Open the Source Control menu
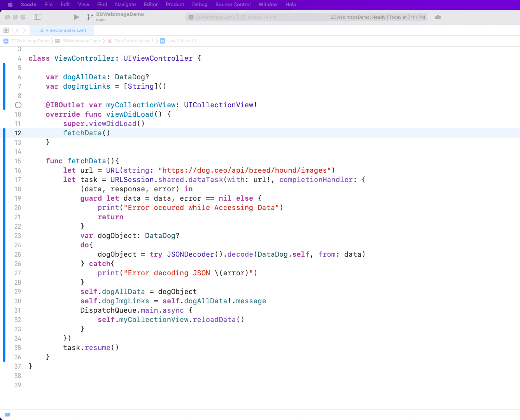This screenshot has width=520, height=420. coord(233,5)
